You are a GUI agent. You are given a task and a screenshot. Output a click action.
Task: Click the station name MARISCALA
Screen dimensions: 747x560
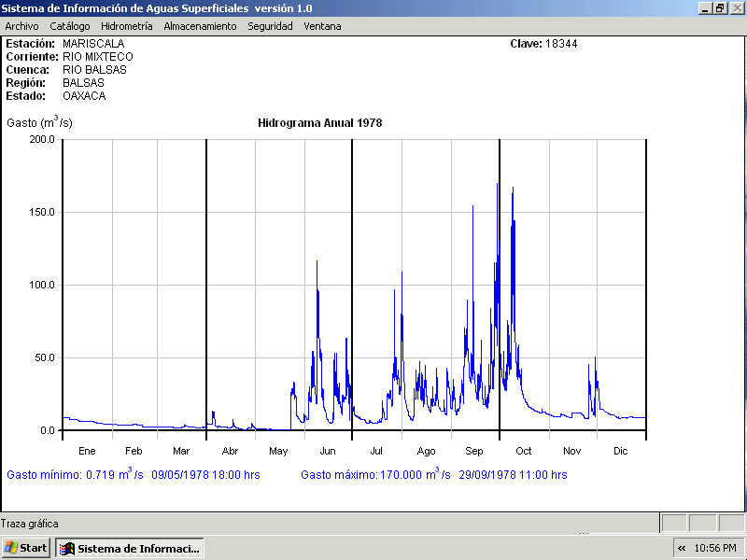[93, 44]
